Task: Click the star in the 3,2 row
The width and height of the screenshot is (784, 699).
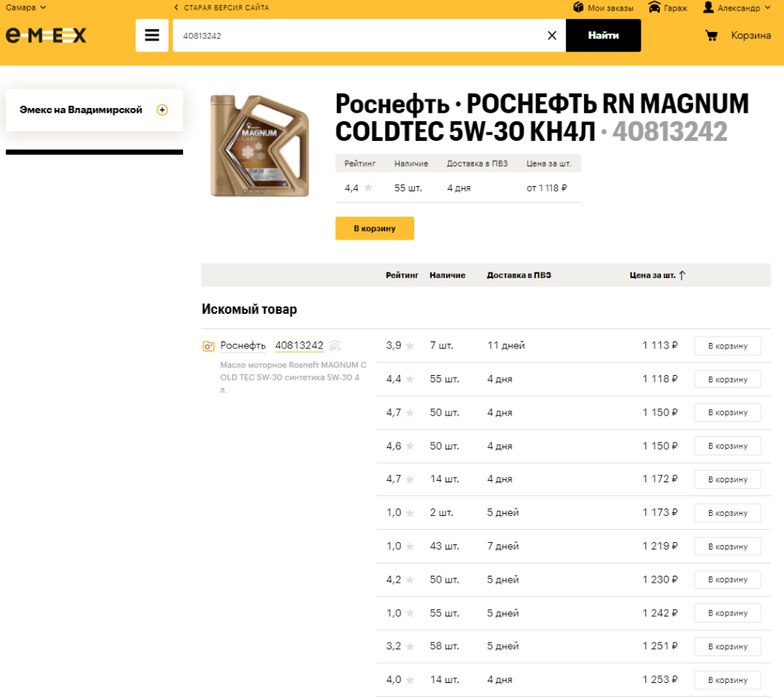Action: [x=410, y=646]
